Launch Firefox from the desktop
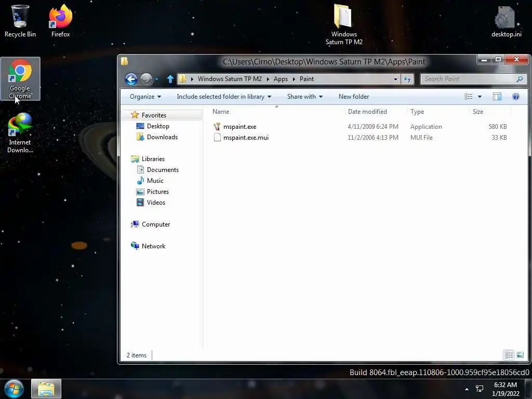The height and width of the screenshot is (399, 532). tap(60, 21)
